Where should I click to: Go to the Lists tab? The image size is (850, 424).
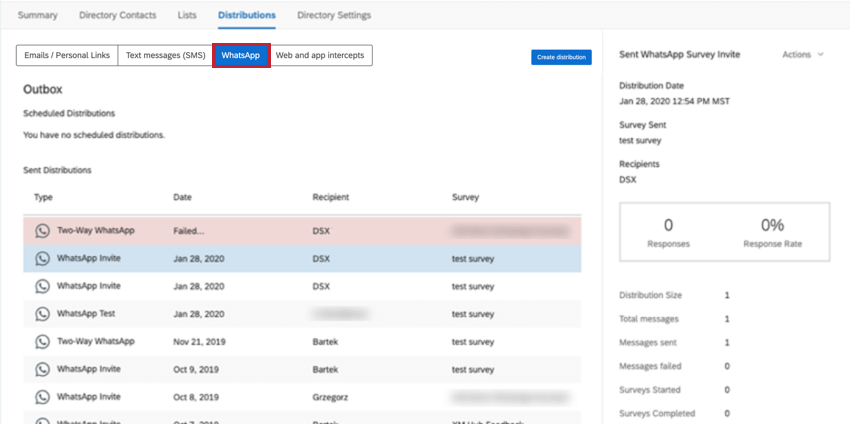[187, 16]
